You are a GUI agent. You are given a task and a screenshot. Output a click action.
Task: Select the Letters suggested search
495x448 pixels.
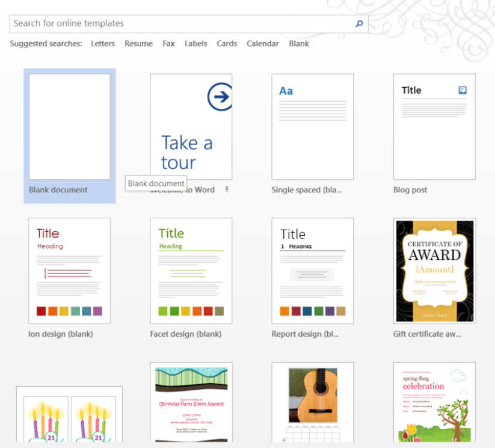[103, 44]
